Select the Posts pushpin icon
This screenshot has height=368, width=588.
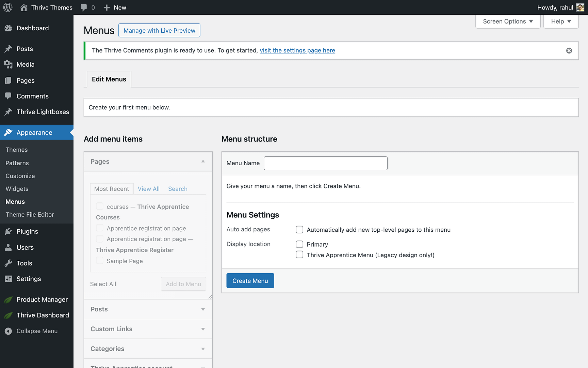[9, 49]
